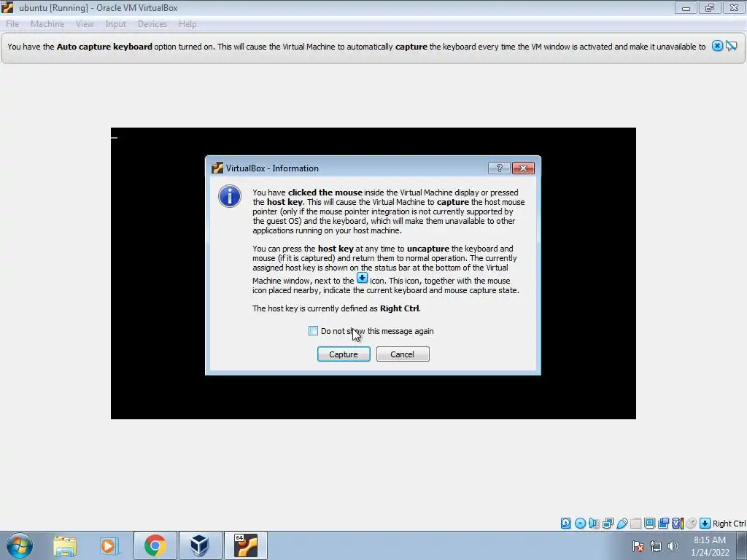Open the Input menu

coord(116,24)
